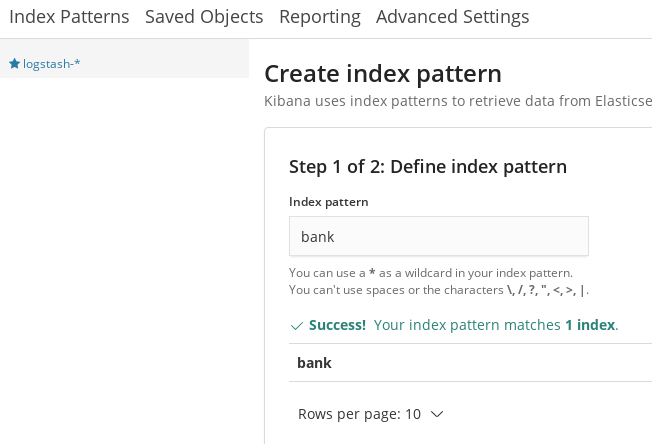Open the Advanced Settings tab
This screenshot has width=652, height=444.
tap(452, 17)
